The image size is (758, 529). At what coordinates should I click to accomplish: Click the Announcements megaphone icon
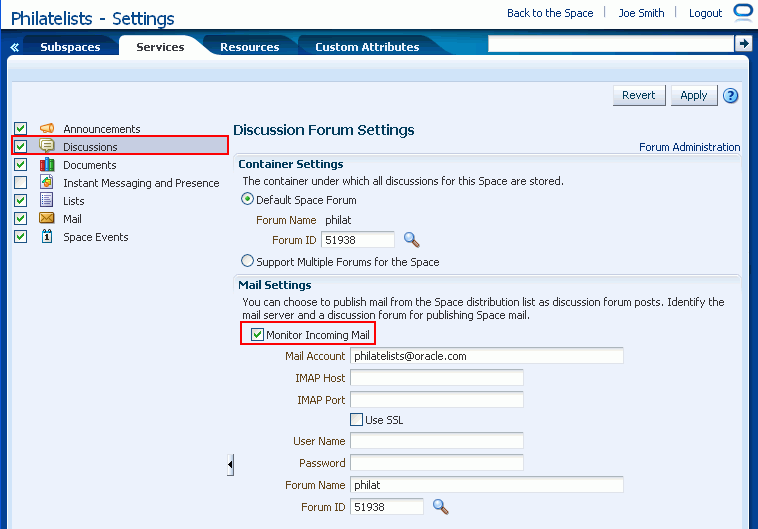click(x=47, y=128)
